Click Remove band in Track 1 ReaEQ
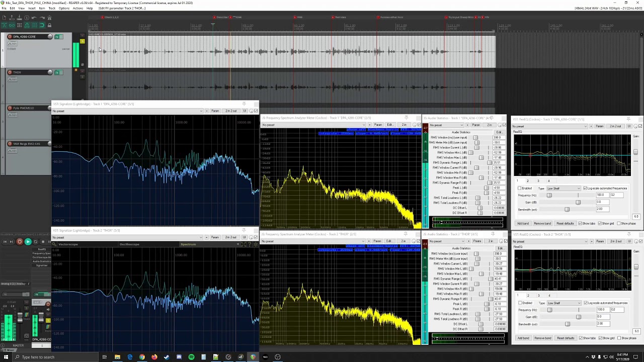Viewport: 644px width, 362px height. click(542, 223)
